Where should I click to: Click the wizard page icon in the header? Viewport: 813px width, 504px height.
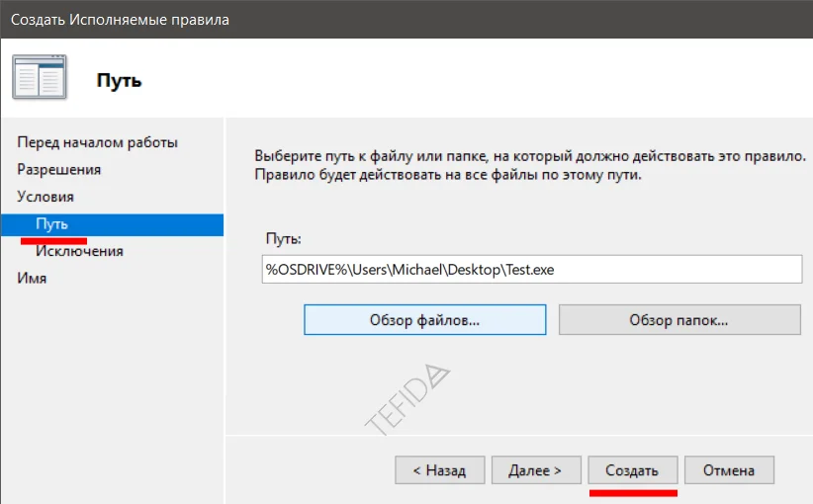pyautogui.click(x=41, y=78)
